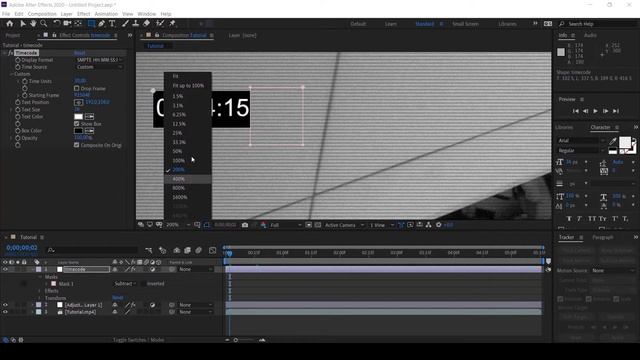Play the preview

(x=596, y=111)
